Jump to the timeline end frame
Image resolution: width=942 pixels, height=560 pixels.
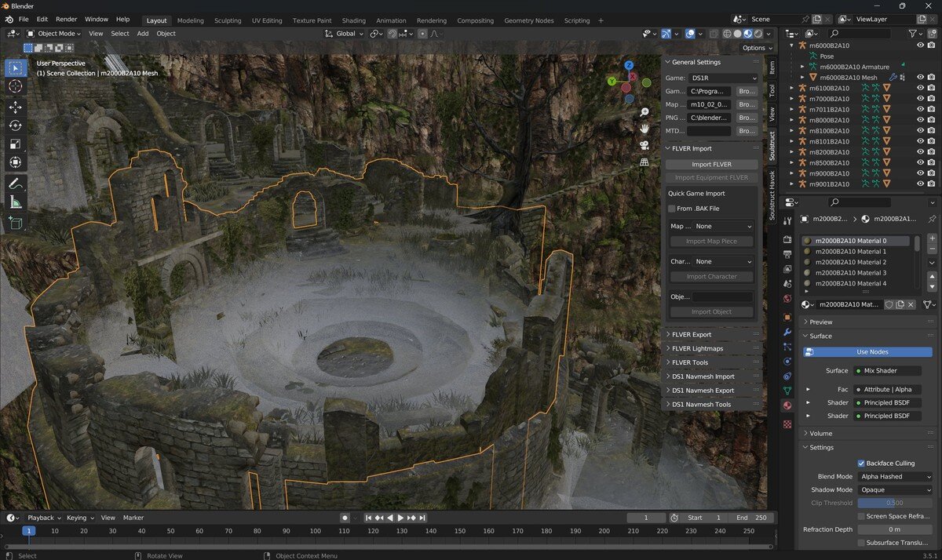point(422,518)
